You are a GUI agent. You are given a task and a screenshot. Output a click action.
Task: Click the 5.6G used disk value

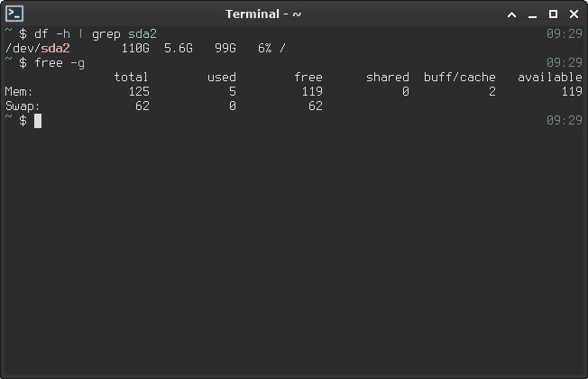[x=178, y=48]
